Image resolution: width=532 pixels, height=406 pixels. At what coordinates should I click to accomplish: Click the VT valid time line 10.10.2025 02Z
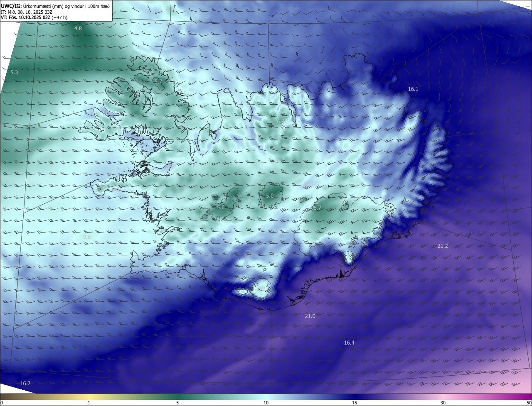click(34, 17)
